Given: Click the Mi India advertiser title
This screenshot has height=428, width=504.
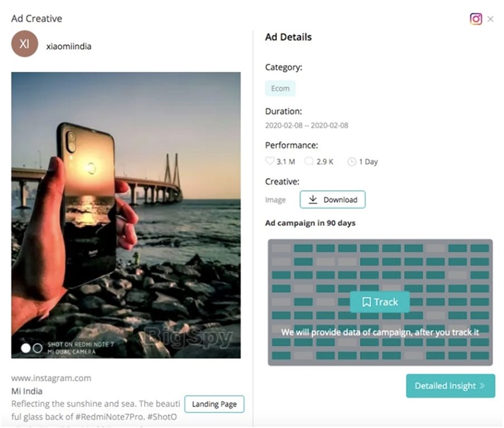Looking at the screenshot, I should (x=27, y=391).
